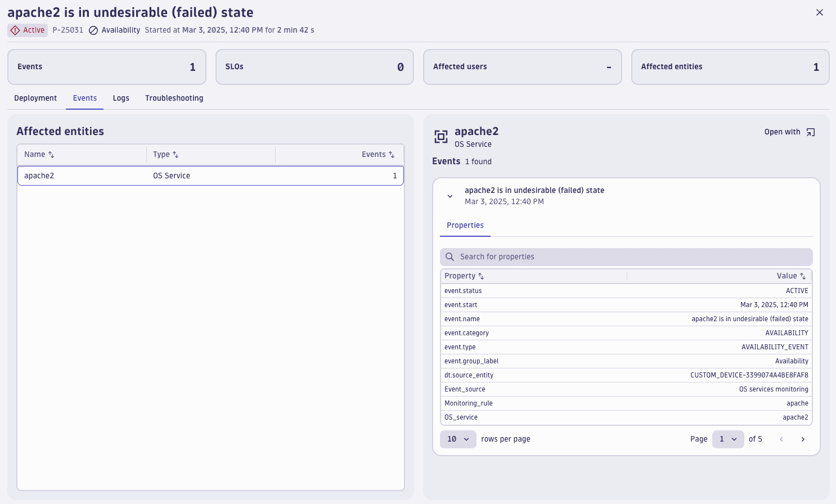This screenshot has width=836, height=504.
Task: Click the Availability category icon
Action: click(x=93, y=30)
